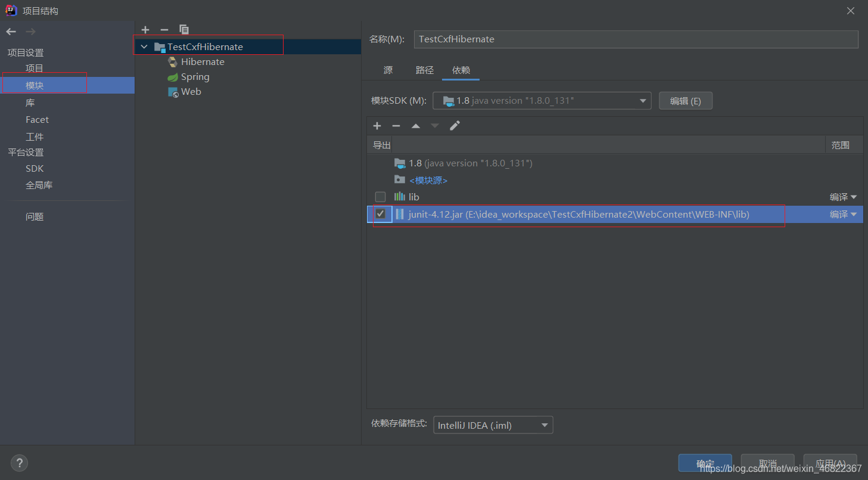Remove selected module with minus icon
868x480 pixels.
164,29
